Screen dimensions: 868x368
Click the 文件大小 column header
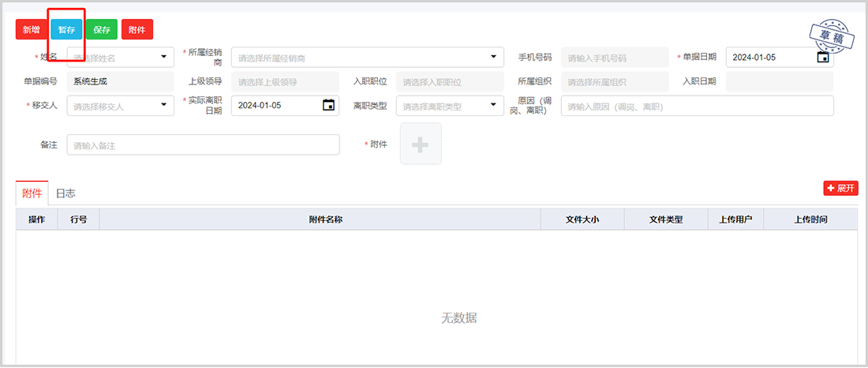point(582,220)
